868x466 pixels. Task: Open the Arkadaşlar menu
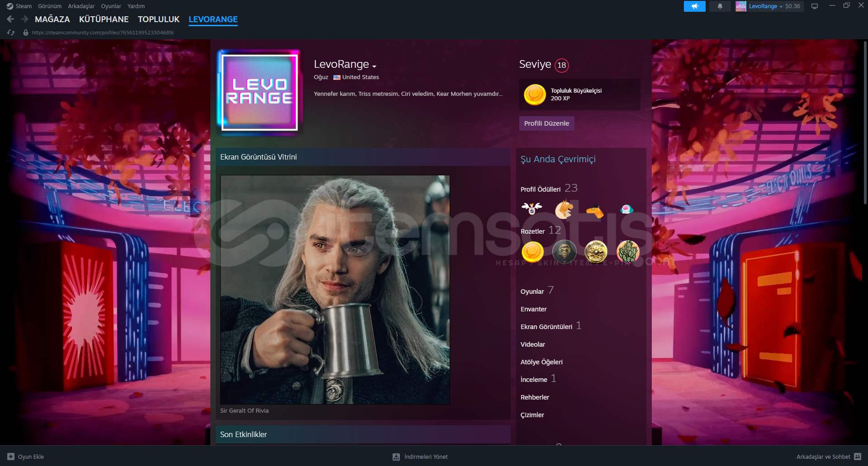tap(81, 6)
